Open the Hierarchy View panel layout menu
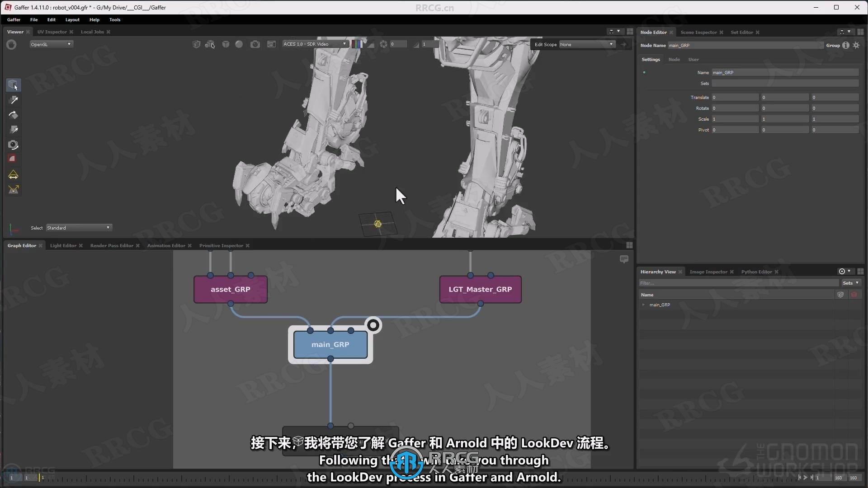 tap(860, 272)
